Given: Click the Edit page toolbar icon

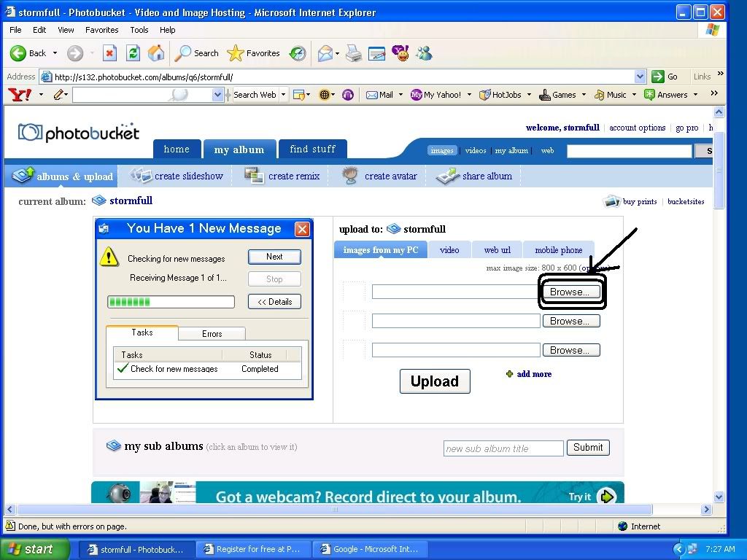Looking at the screenshot, I should tap(376, 54).
